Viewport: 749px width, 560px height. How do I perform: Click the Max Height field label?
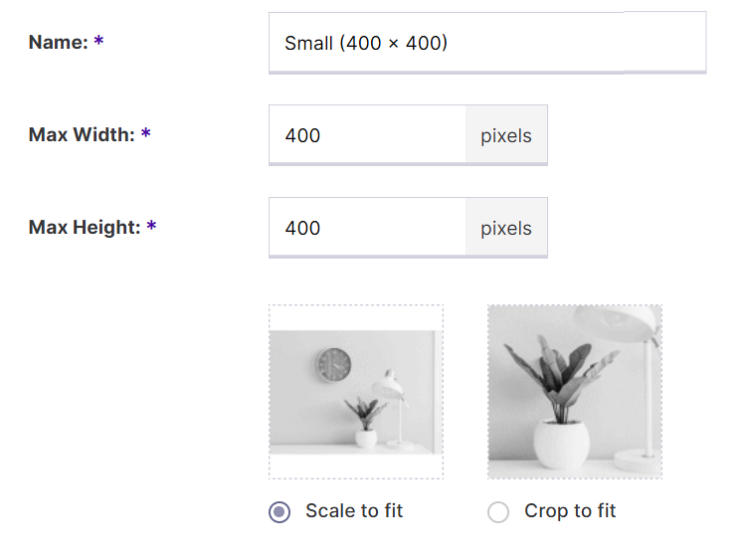click(85, 227)
